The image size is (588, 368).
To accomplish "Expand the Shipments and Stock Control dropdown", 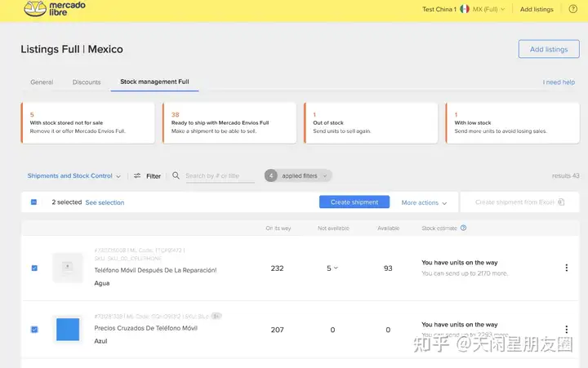I will coord(73,175).
